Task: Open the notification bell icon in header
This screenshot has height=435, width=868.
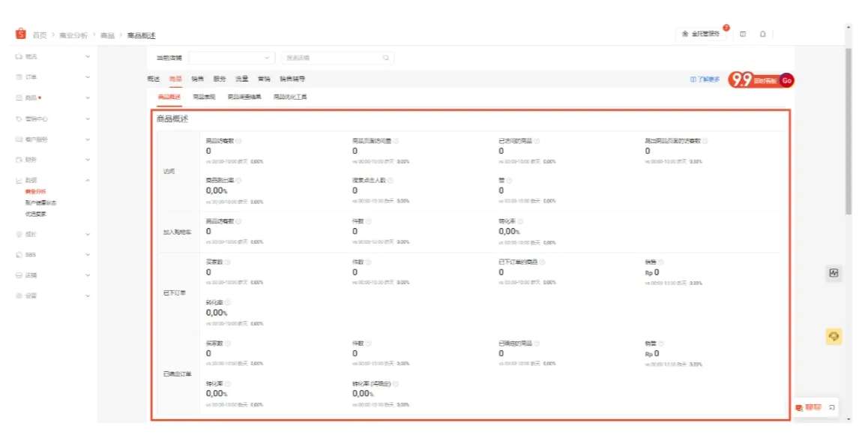Action: pyautogui.click(x=763, y=34)
